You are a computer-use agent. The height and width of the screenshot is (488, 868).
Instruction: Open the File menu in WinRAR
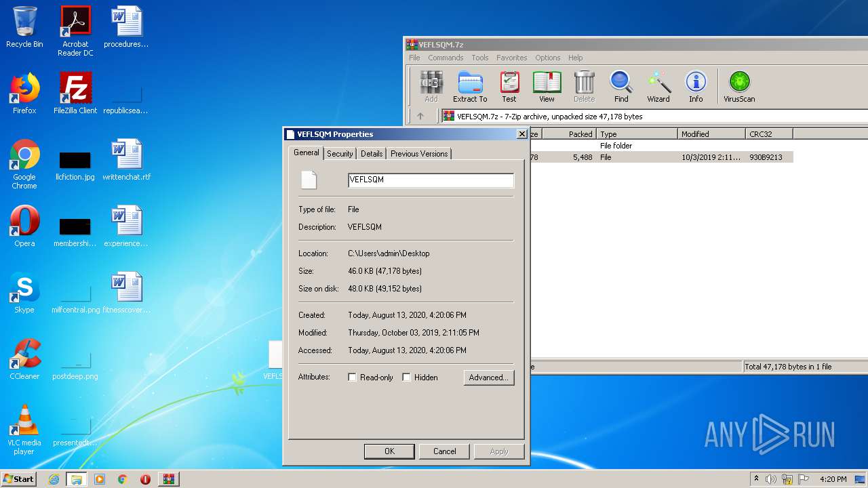414,58
